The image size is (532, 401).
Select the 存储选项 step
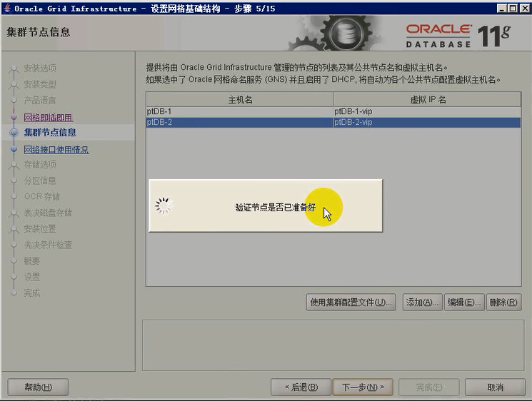click(x=40, y=165)
